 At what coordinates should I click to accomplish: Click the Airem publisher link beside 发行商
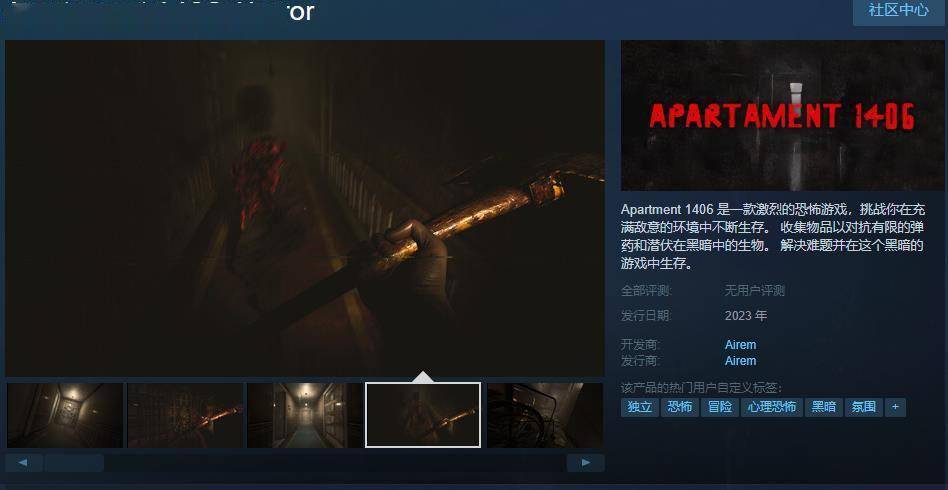[740, 361]
